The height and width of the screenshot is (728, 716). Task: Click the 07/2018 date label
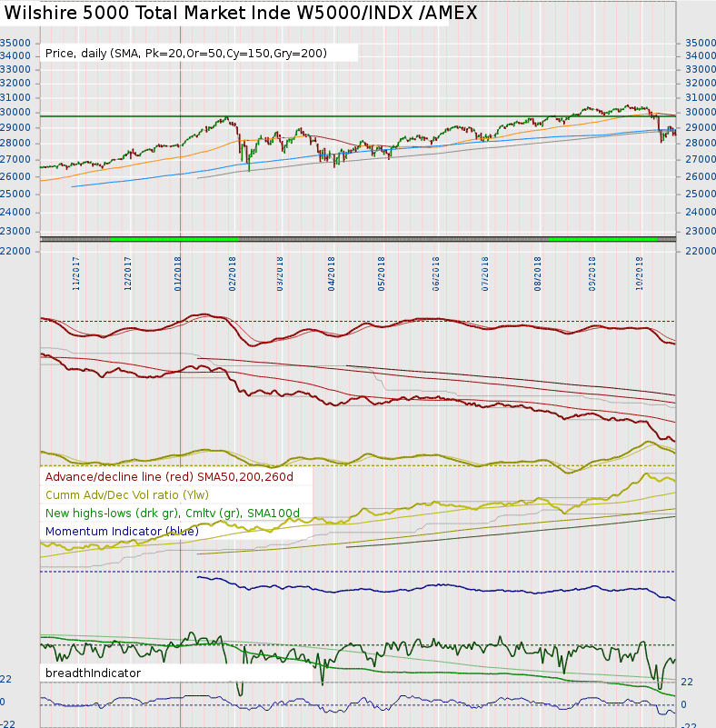click(x=484, y=274)
